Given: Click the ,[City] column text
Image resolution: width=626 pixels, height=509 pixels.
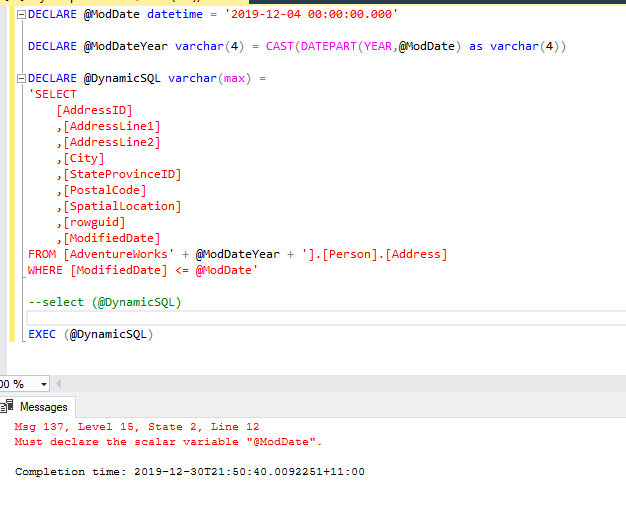Looking at the screenshot, I should point(80,158).
